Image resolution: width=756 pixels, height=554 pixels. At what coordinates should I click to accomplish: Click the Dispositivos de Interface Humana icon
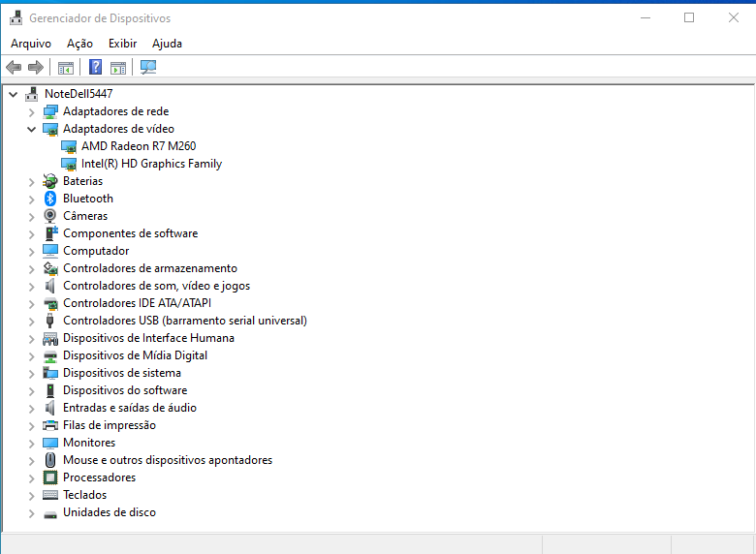click(x=50, y=339)
